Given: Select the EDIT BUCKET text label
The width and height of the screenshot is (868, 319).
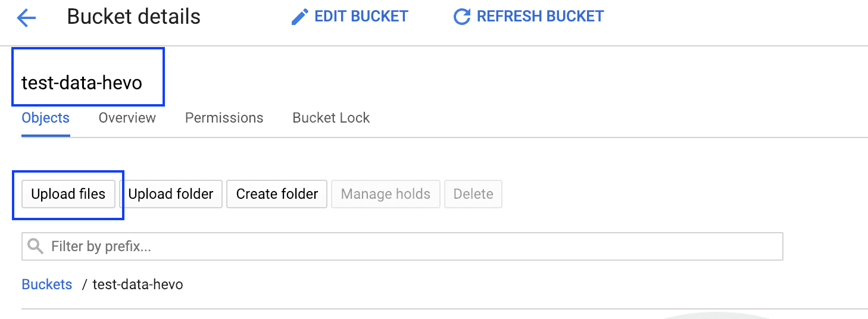Looking at the screenshot, I should (361, 17).
